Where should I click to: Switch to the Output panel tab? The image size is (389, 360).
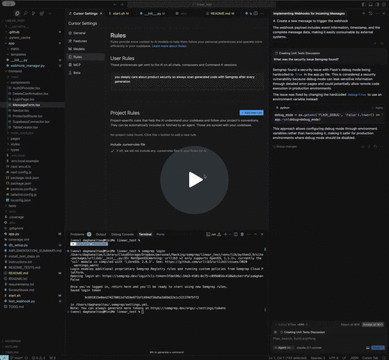click(x=101, y=234)
